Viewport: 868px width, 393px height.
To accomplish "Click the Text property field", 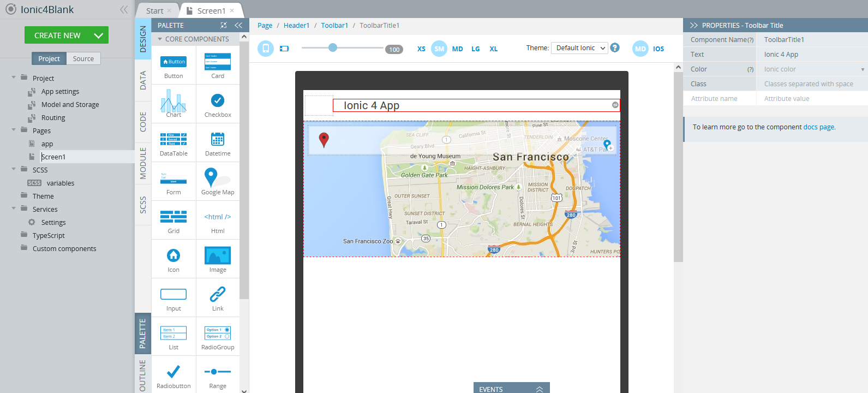I will 812,55.
